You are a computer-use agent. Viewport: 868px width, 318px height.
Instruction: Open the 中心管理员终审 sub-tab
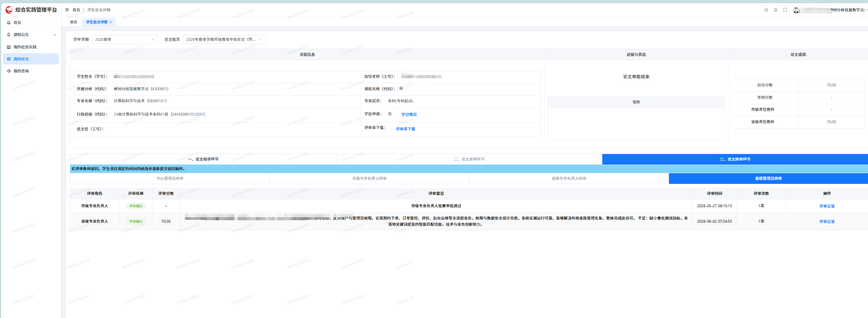click(x=170, y=178)
